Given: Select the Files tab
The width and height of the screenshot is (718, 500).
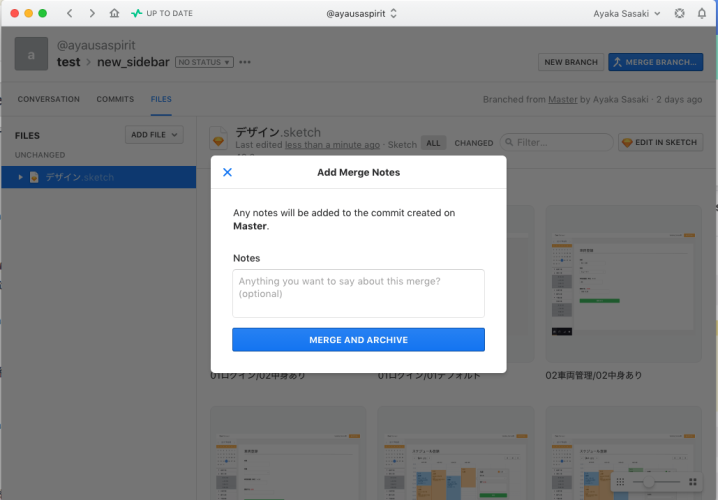Looking at the screenshot, I should pyautogui.click(x=161, y=99).
